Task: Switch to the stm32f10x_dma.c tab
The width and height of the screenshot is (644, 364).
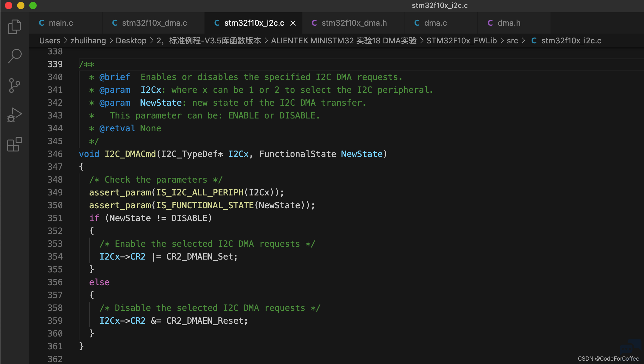Action: click(154, 23)
